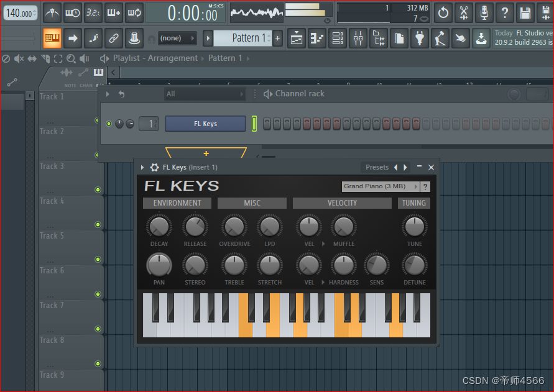Click the microphone one-click recording icon
The height and width of the screenshot is (392, 554).
click(484, 13)
